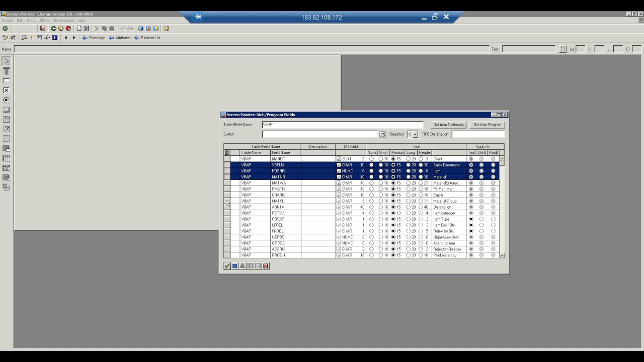Select the Input/Output Field tool
Screen dimensions: 644x362
[x=7, y=80]
